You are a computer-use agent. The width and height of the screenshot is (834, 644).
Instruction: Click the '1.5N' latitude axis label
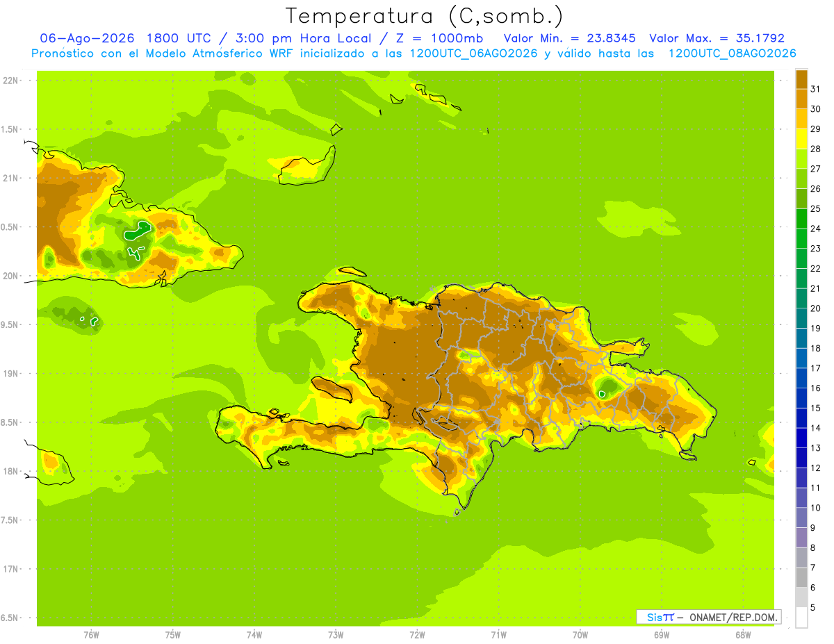tap(10, 129)
